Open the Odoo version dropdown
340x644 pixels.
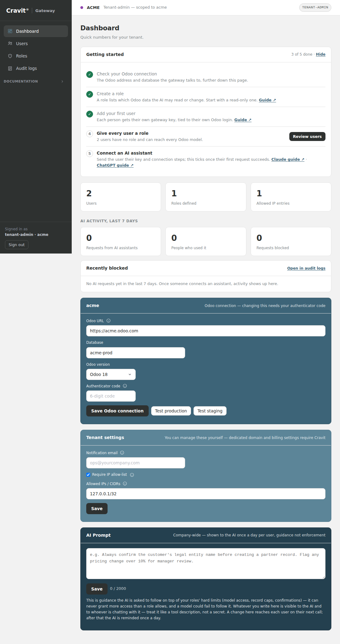pos(111,374)
